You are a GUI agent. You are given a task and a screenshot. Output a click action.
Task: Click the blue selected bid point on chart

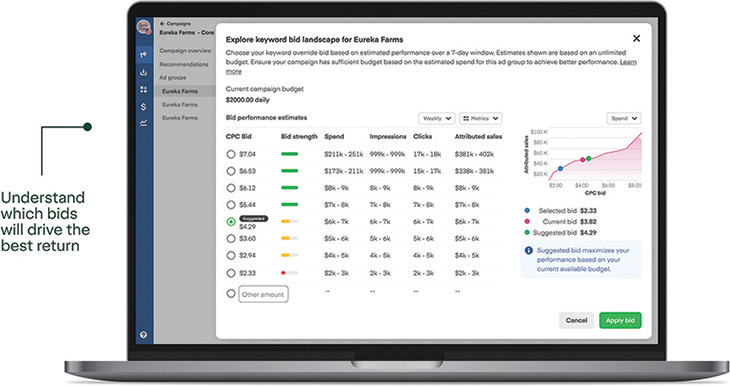(560, 169)
